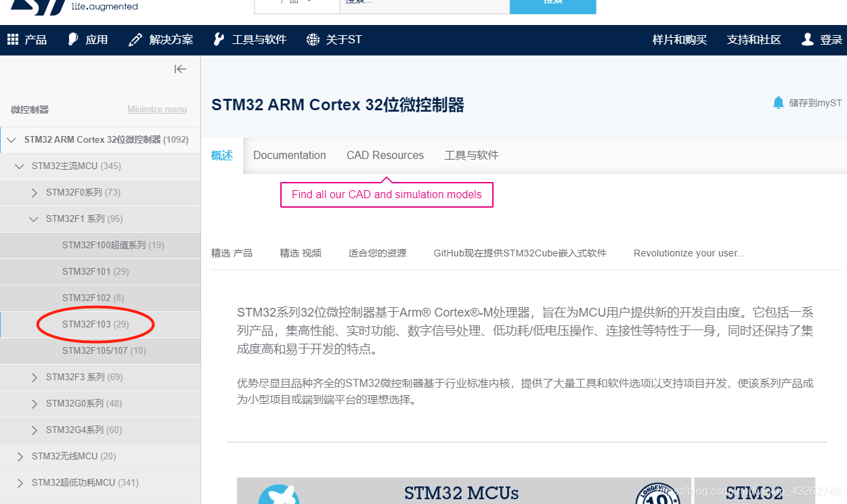Select STM32F105/107 (10) in tree
The image size is (847, 504).
pos(104,351)
